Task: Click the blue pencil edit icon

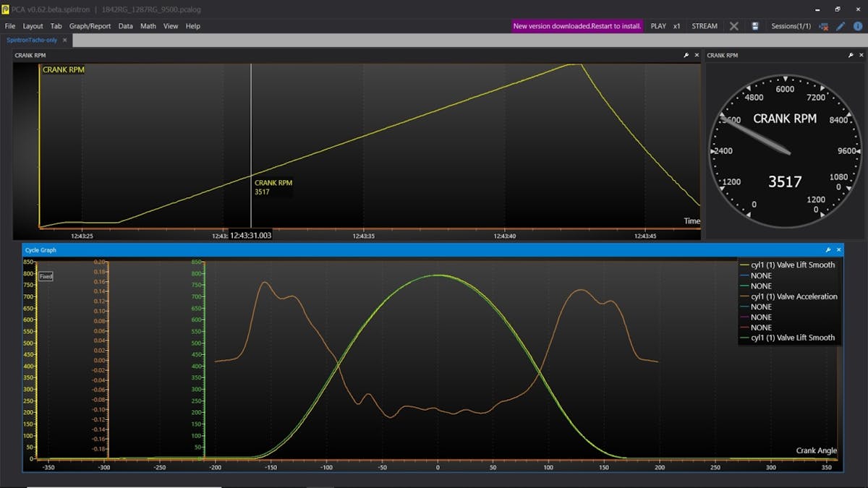Action: (x=841, y=26)
